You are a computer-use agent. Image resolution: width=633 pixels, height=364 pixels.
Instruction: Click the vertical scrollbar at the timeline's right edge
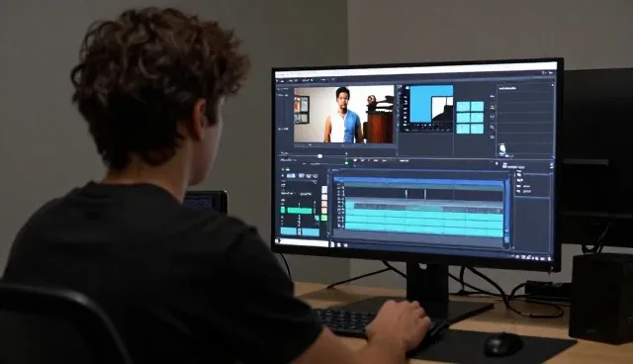507,213
